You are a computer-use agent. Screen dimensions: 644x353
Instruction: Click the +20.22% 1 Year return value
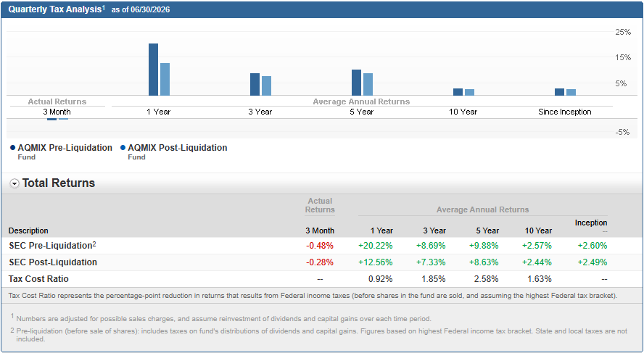coord(376,246)
